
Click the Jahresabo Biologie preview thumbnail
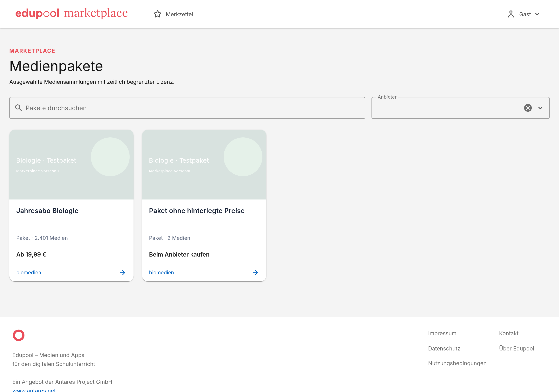pos(71,165)
